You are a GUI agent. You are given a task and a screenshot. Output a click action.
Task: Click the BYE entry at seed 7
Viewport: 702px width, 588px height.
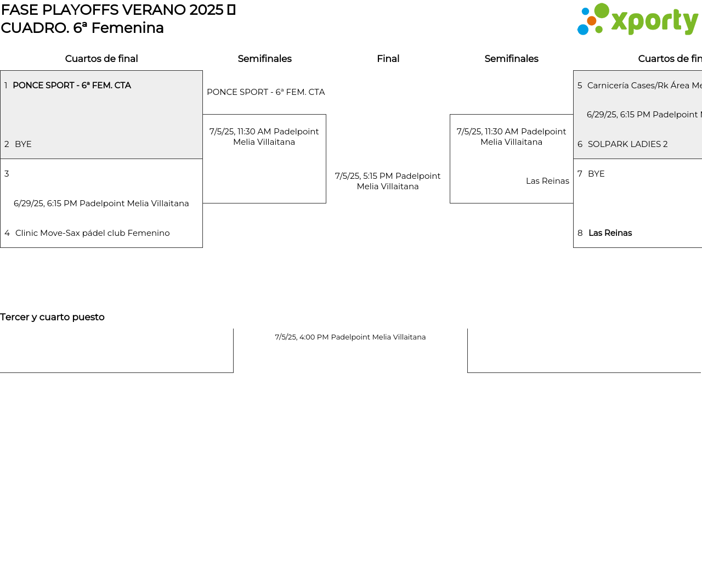coord(596,174)
